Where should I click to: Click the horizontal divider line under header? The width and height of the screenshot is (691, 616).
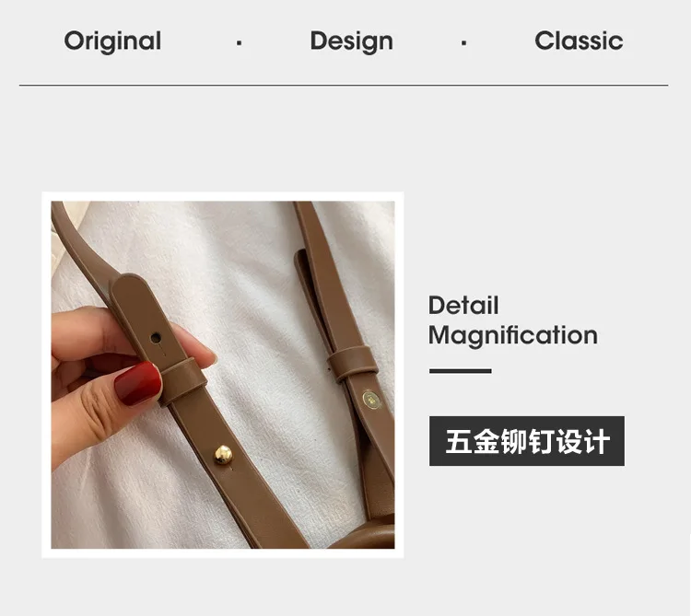(x=344, y=85)
